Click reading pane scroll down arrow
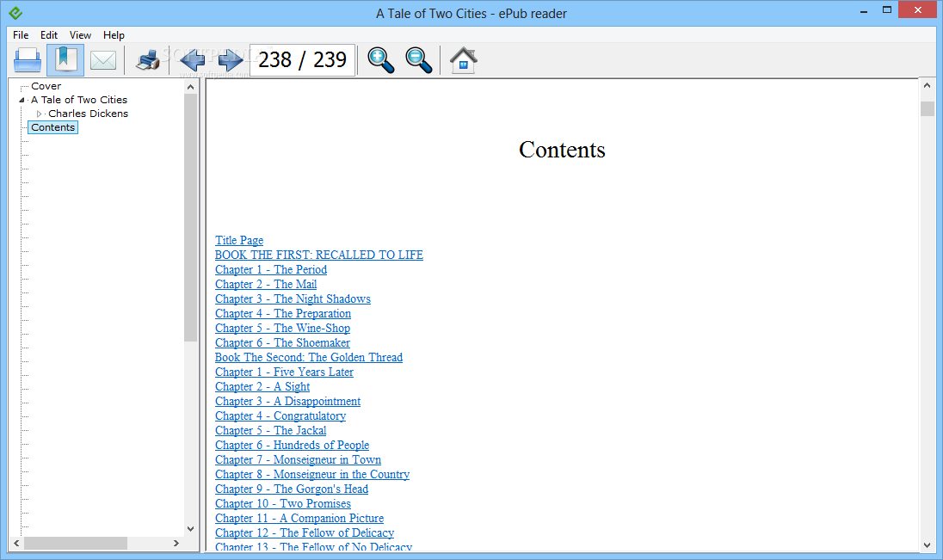Screen dimensions: 943x560 [x=927, y=545]
